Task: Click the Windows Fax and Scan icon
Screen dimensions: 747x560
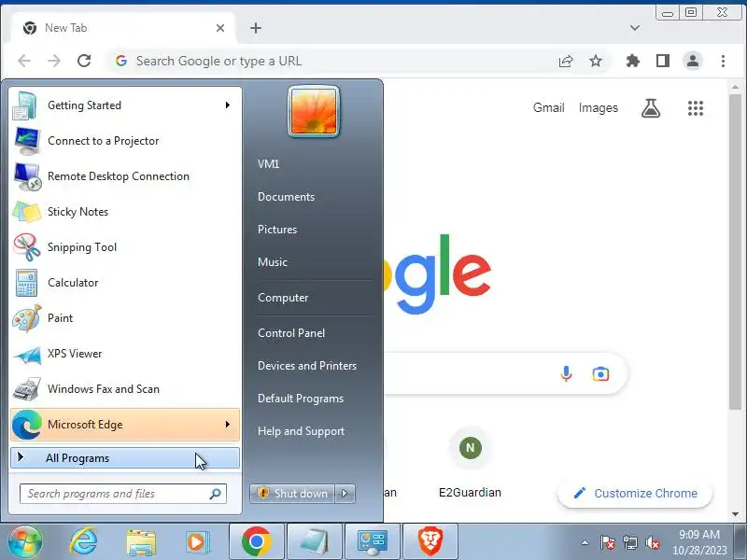Action: click(x=27, y=389)
